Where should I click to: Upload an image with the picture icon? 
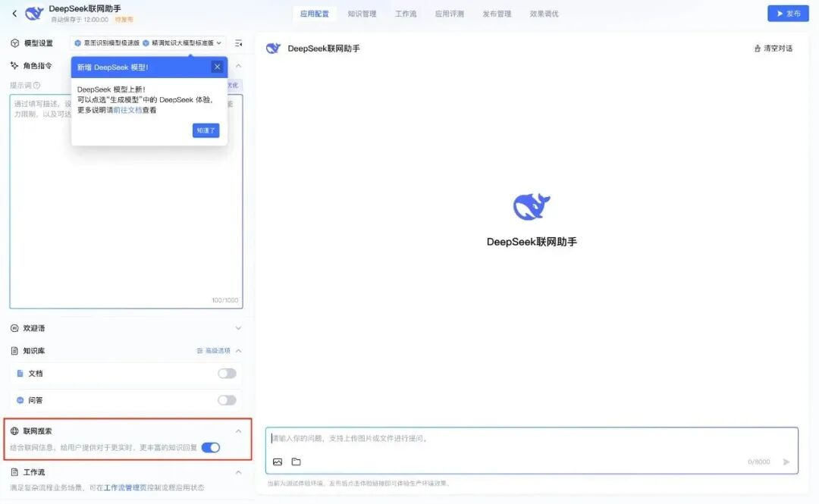[x=278, y=462]
